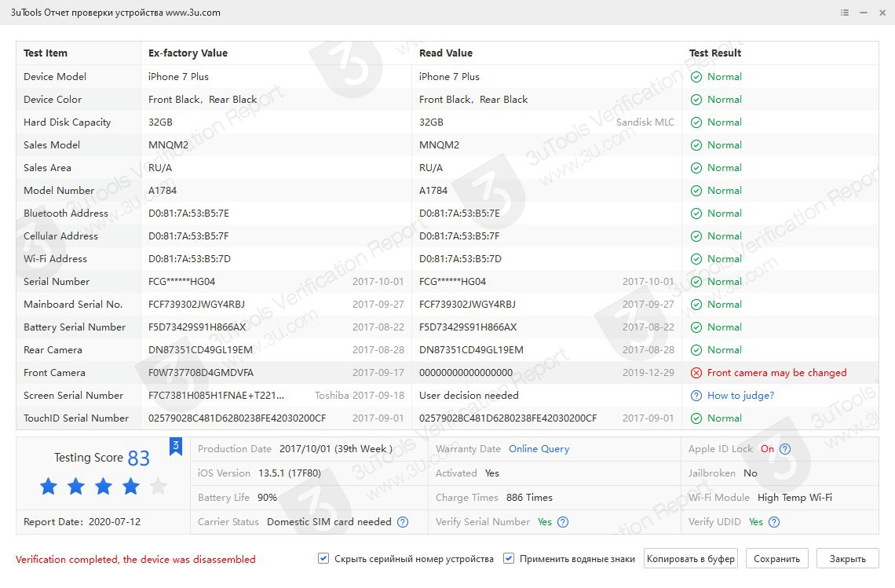895x588 pixels.
Task: Click the green check icon for Bluetooth Address
Action: click(x=696, y=214)
